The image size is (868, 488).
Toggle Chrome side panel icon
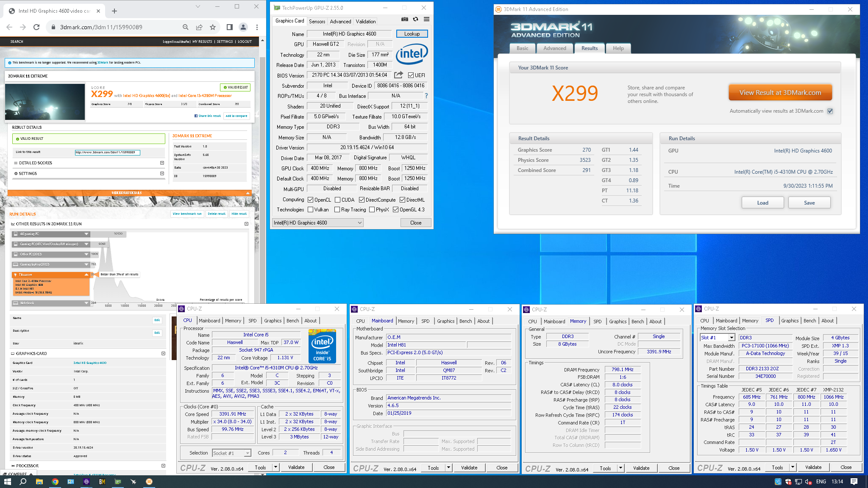coord(229,27)
